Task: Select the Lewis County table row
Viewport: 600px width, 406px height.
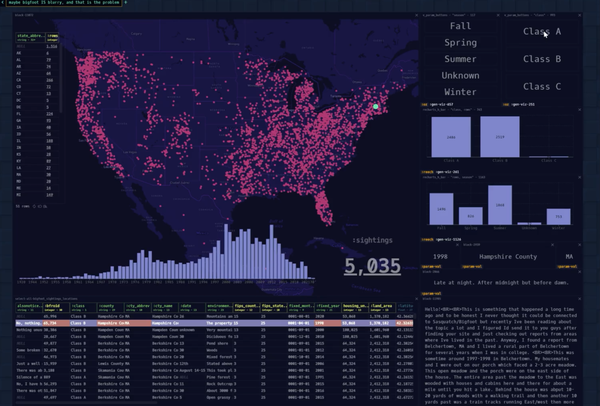Action: pos(214,364)
